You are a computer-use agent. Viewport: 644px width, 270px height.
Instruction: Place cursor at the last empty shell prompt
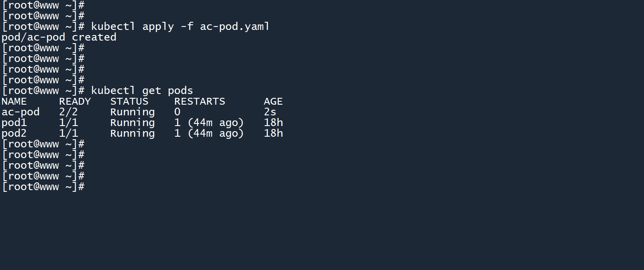click(x=87, y=187)
